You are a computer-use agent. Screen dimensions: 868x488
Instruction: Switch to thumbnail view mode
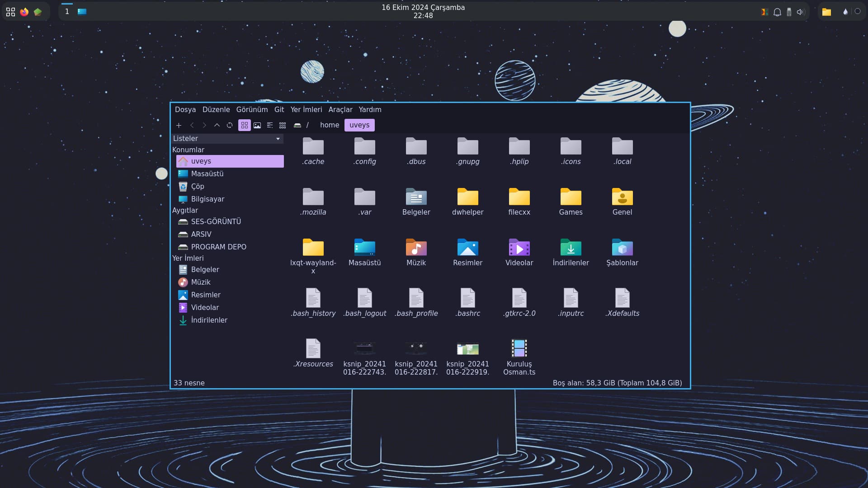[x=257, y=125]
